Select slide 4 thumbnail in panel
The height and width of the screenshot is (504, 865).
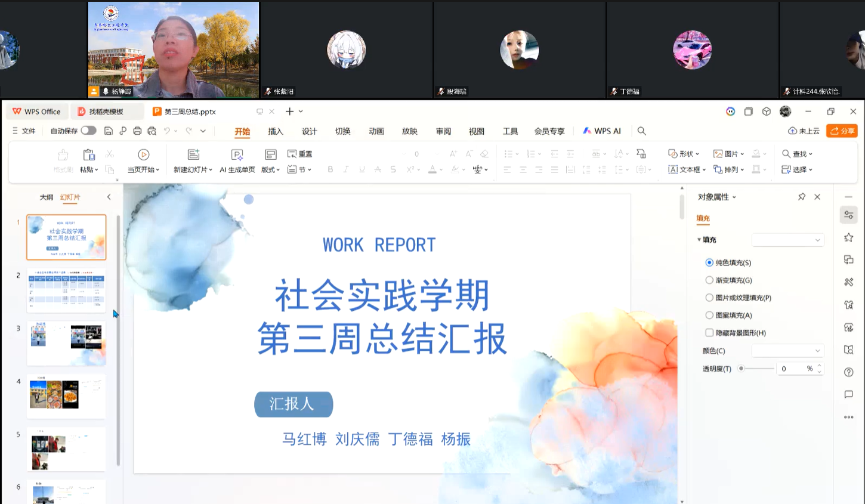(x=66, y=396)
